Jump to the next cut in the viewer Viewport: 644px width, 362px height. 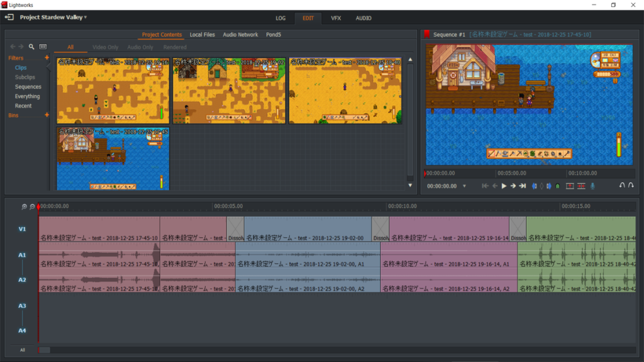pos(523,186)
